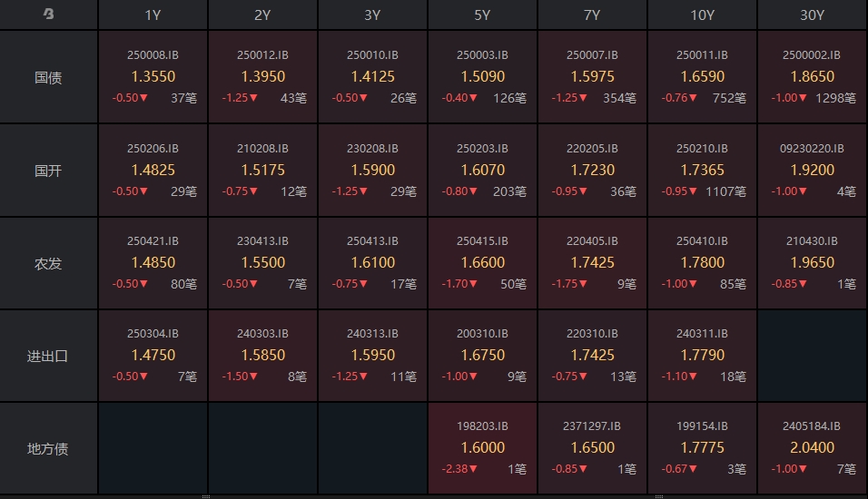Open bond 250011.IB 10Y treasury cell
The image size is (868, 499).
point(702,77)
